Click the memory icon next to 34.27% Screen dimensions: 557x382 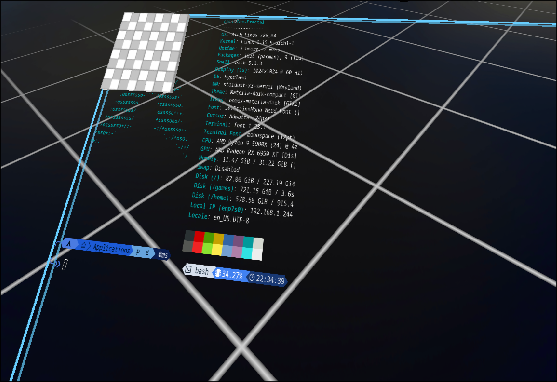(x=218, y=273)
